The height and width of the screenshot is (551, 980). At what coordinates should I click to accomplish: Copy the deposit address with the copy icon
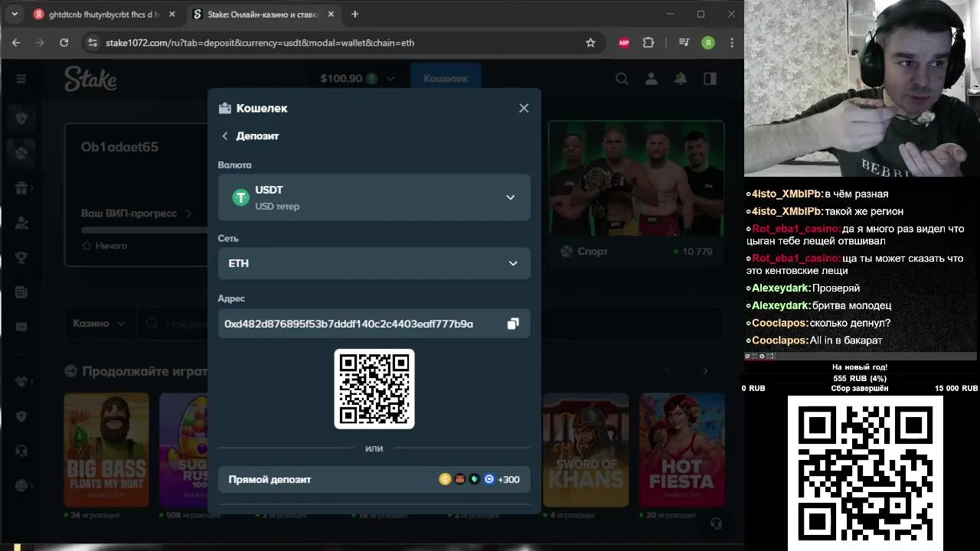(x=513, y=324)
